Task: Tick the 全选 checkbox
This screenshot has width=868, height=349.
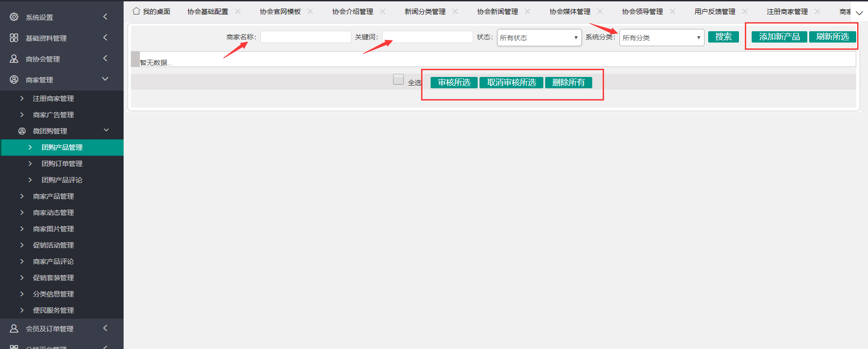Action: click(x=398, y=79)
